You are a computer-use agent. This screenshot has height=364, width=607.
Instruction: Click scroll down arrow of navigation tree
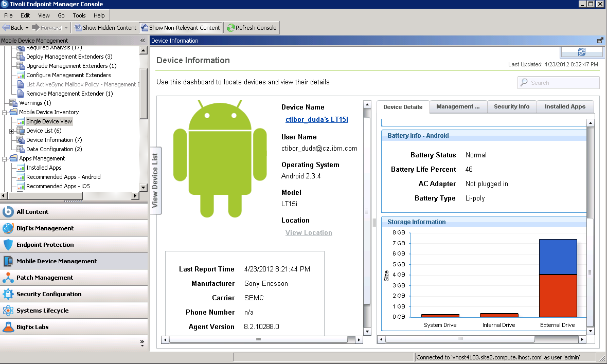[143, 188]
